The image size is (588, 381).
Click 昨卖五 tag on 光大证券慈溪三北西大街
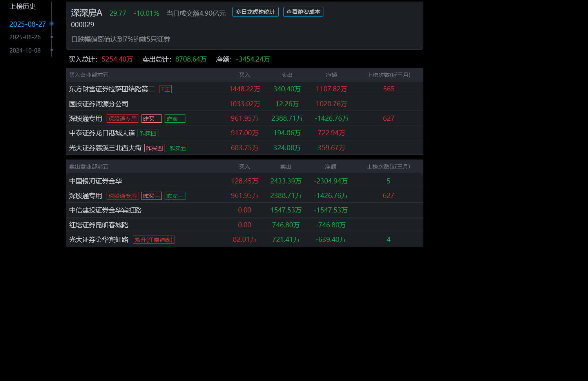pos(178,148)
